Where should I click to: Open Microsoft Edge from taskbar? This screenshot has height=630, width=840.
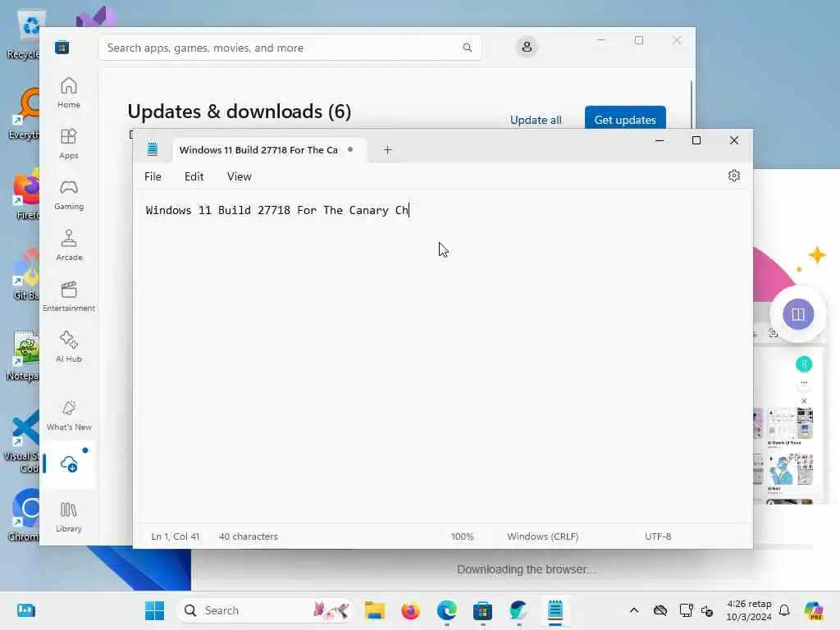click(447, 610)
